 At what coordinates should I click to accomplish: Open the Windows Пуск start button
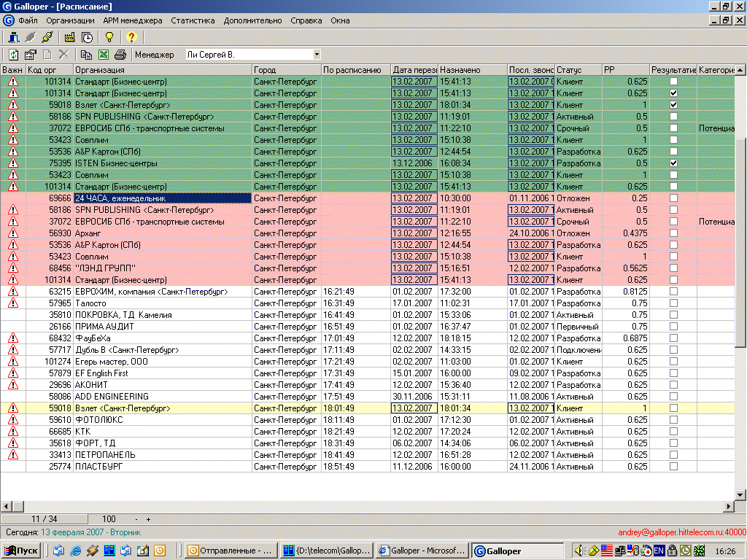click(x=21, y=551)
